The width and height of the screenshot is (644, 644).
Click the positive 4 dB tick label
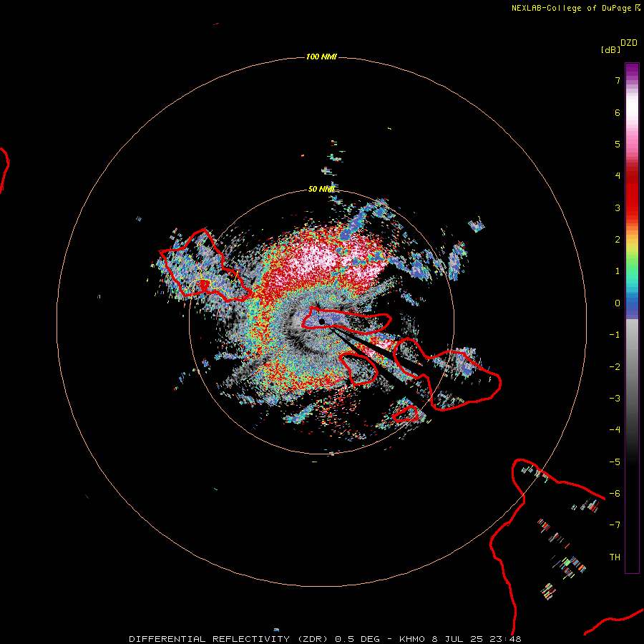pyautogui.click(x=618, y=176)
